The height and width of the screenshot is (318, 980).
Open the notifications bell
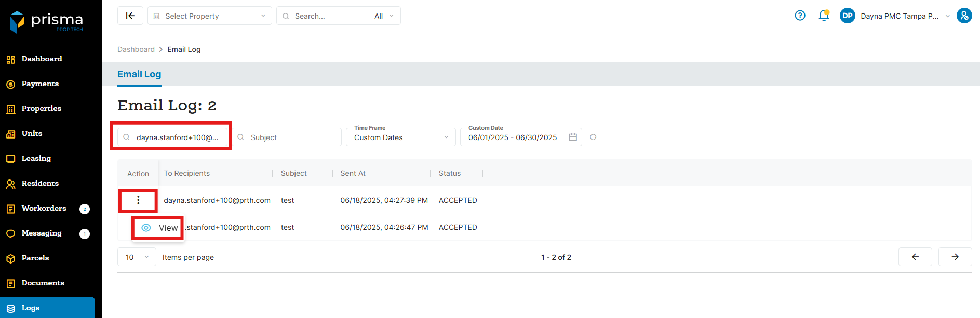824,16
